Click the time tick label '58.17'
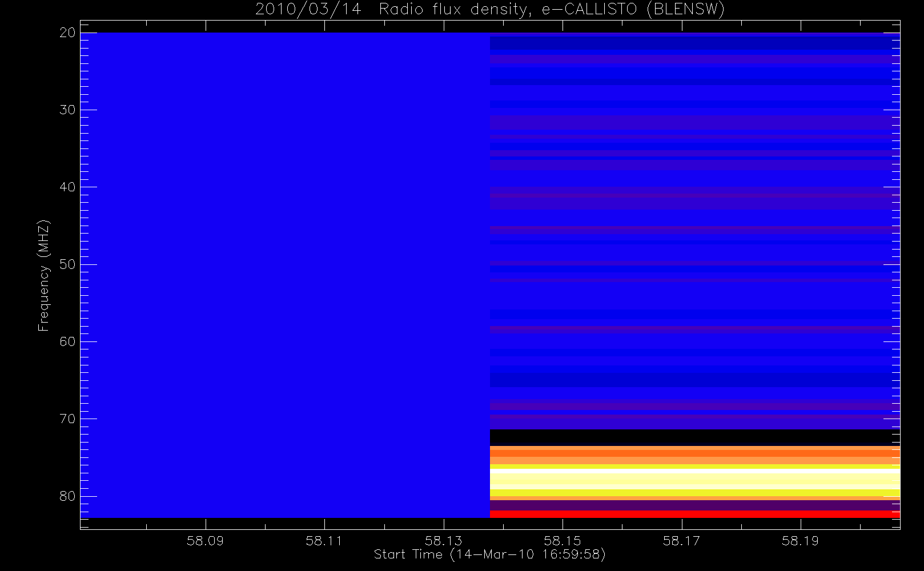The height and width of the screenshot is (571, 924). (682, 540)
